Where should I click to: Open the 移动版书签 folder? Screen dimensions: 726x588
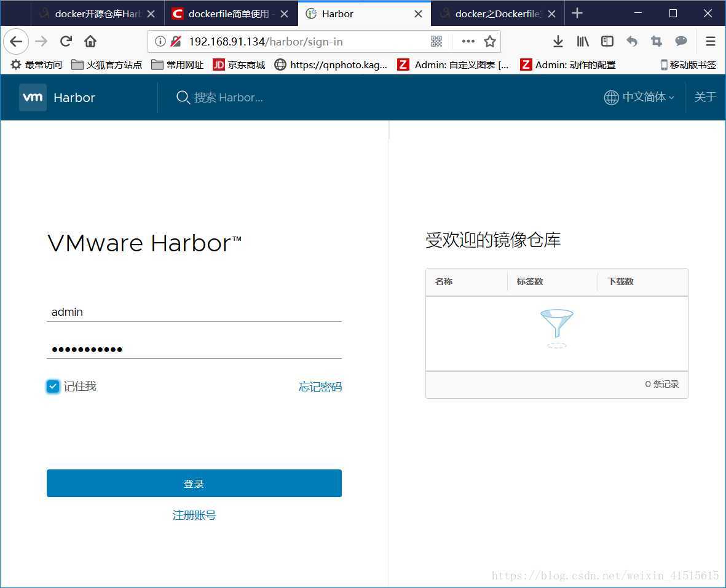point(688,65)
